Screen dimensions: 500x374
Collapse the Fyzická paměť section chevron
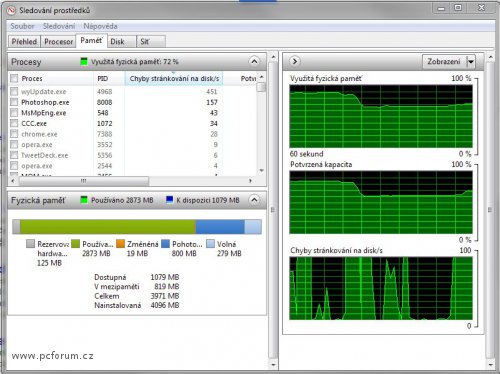point(254,200)
